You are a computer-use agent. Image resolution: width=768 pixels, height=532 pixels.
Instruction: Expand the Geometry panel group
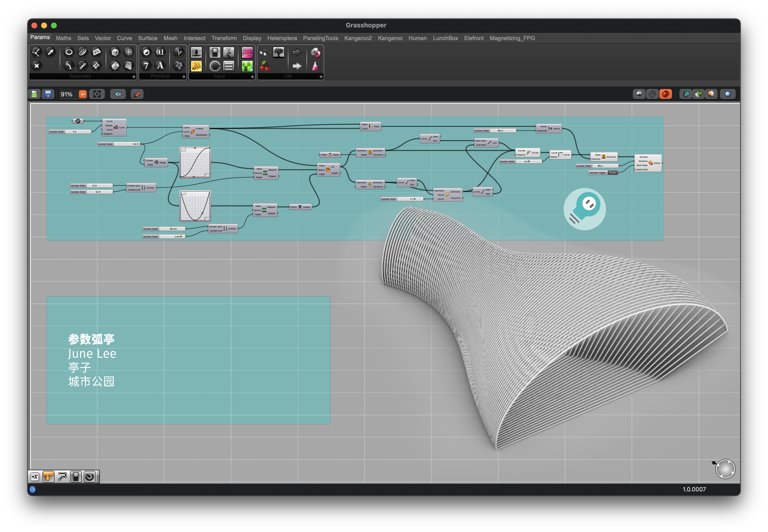[x=134, y=77]
